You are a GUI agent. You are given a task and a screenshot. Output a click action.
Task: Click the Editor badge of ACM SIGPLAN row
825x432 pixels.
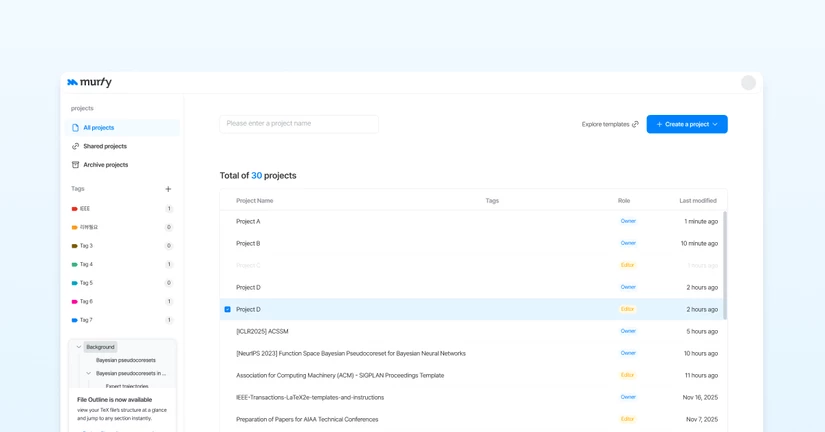627,375
